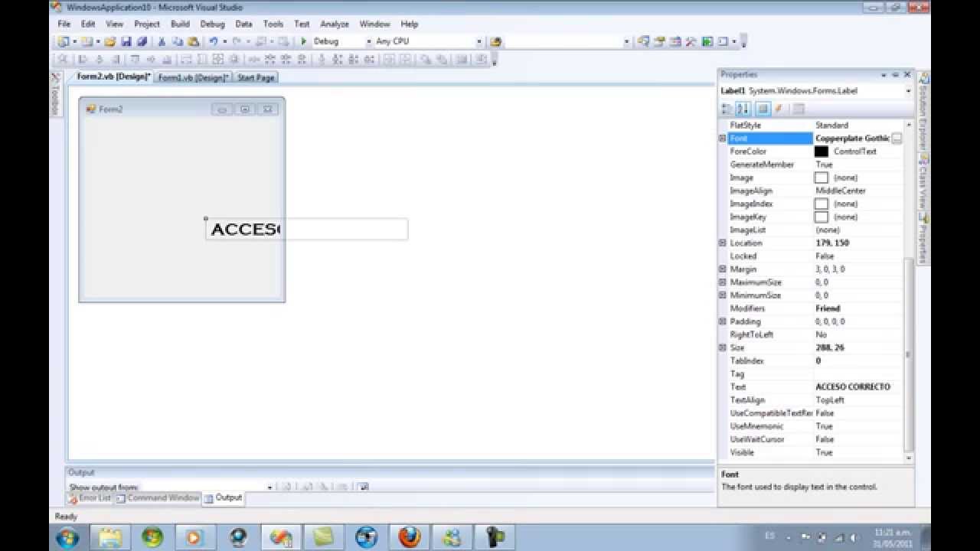
Task: Click the Property Pages icon in Properties
Action: tap(799, 109)
